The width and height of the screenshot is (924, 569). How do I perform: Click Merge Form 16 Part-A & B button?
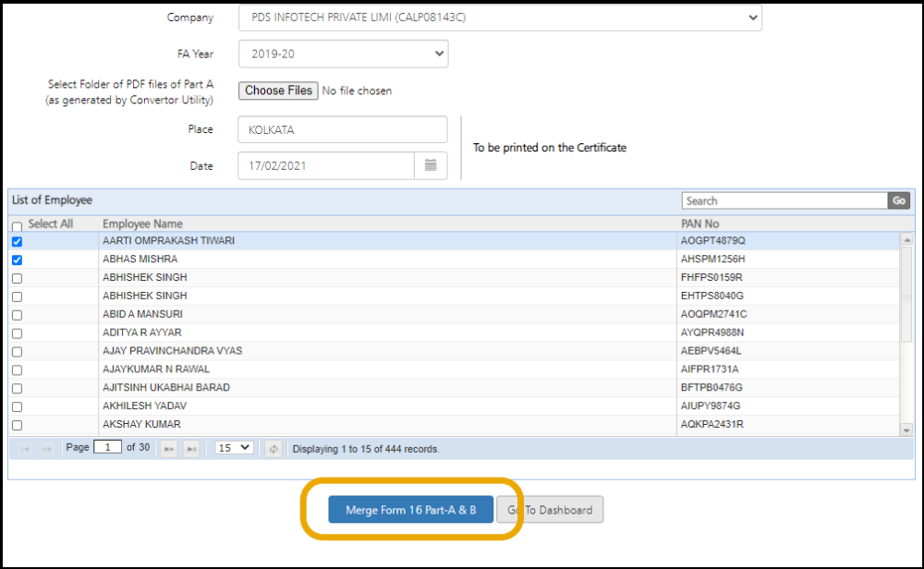pyautogui.click(x=411, y=509)
